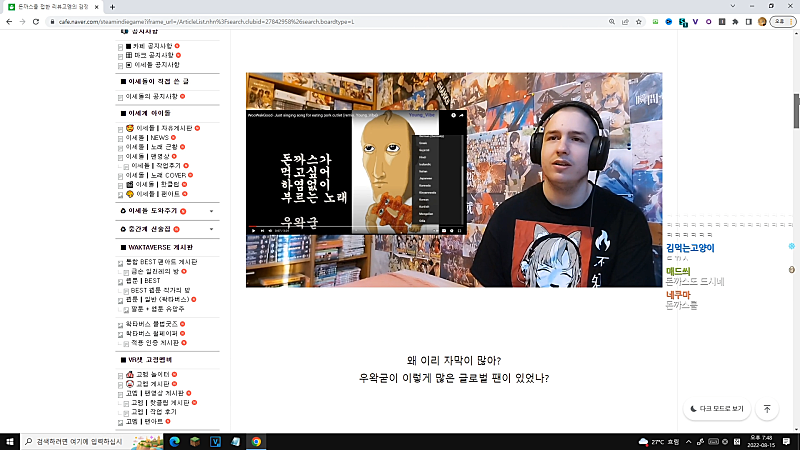The height and width of the screenshot is (450, 800).
Task: Click the page address bar URL
Action: click(x=206, y=22)
